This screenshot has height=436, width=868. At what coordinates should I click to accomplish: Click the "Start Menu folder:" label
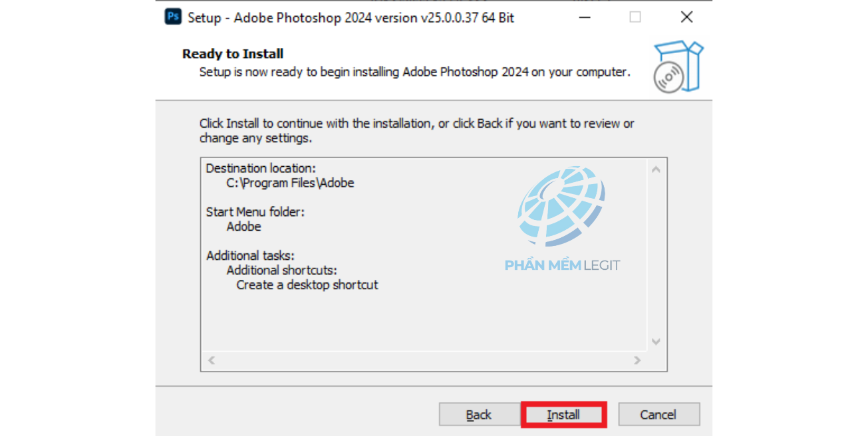tap(255, 212)
